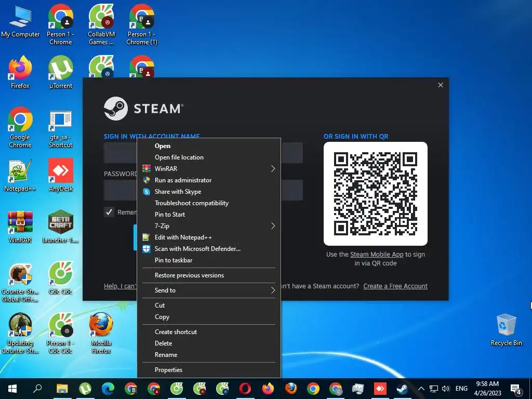532x399 pixels.
Task: Select the Firefox desktop icon beside µTorrent
Action: click(x=20, y=72)
